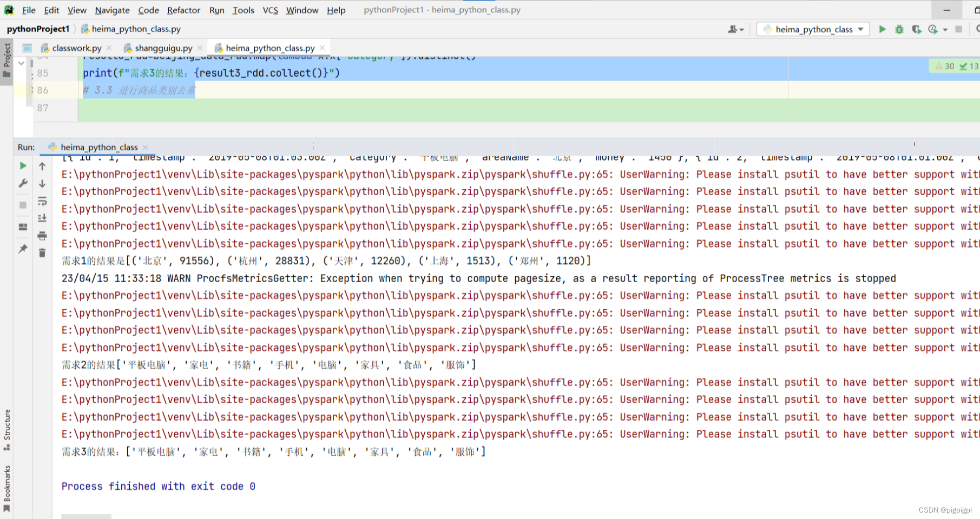Open the user account icon
Viewport: 980px width, 519px height.
[x=733, y=29]
